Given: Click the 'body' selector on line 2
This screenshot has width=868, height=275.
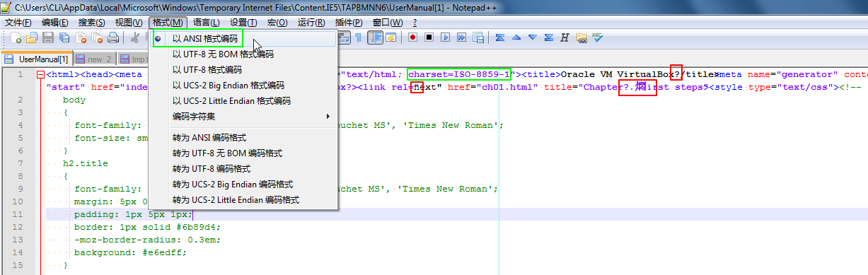Looking at the screenshot, I should click(x=74, y=100).
